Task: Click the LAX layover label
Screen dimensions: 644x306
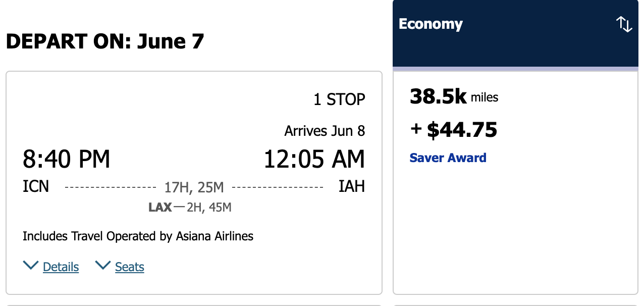Action: click(x=160, y=207)
